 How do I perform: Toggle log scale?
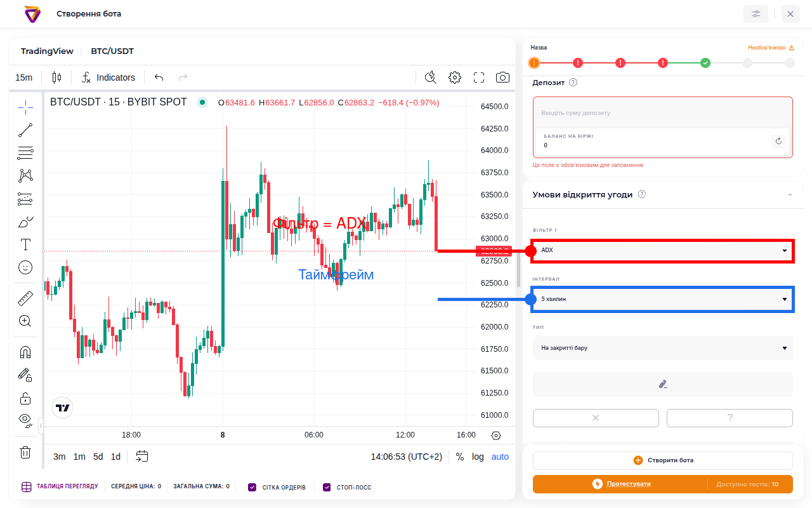478,457
